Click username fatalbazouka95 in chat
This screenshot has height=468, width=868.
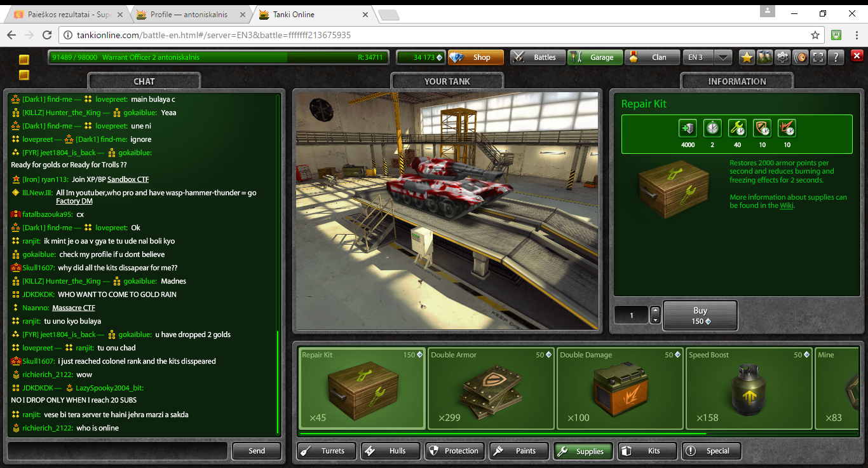[x=48, y=214]
